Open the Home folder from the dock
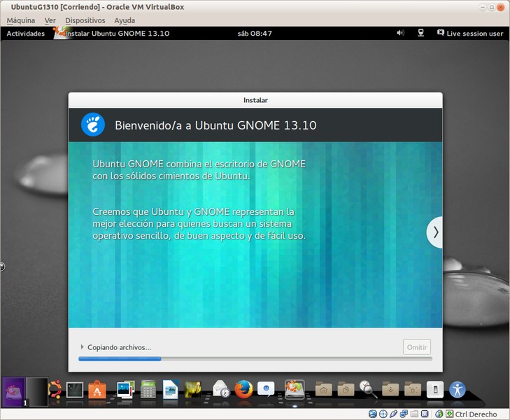Image resolution: width=510 pixels, height=420 pixels. coord(323,389)
